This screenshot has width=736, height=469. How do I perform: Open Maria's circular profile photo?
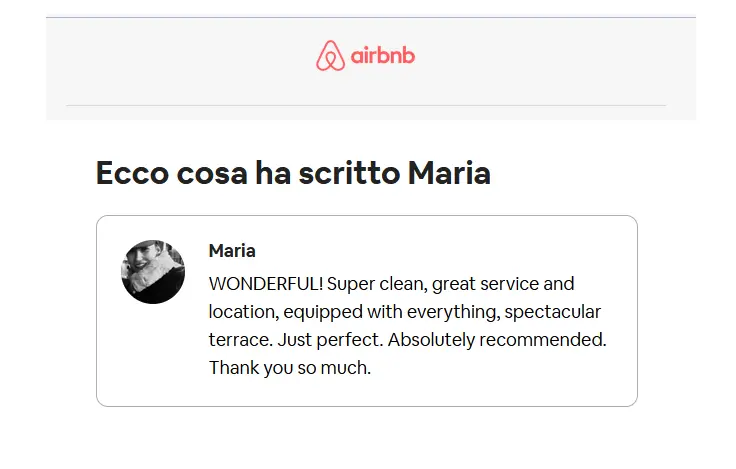pyautogui.click(x=153, y=272)
